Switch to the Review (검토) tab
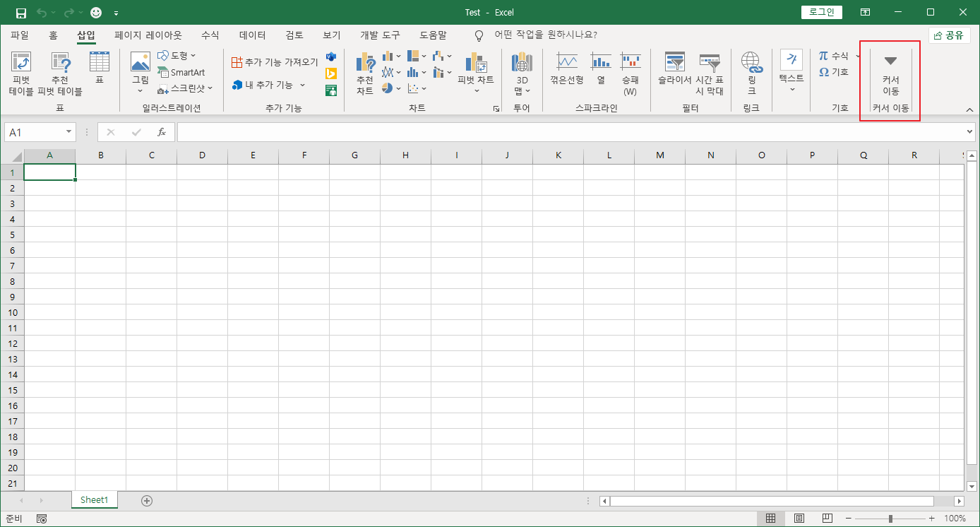 pos(294,35)
